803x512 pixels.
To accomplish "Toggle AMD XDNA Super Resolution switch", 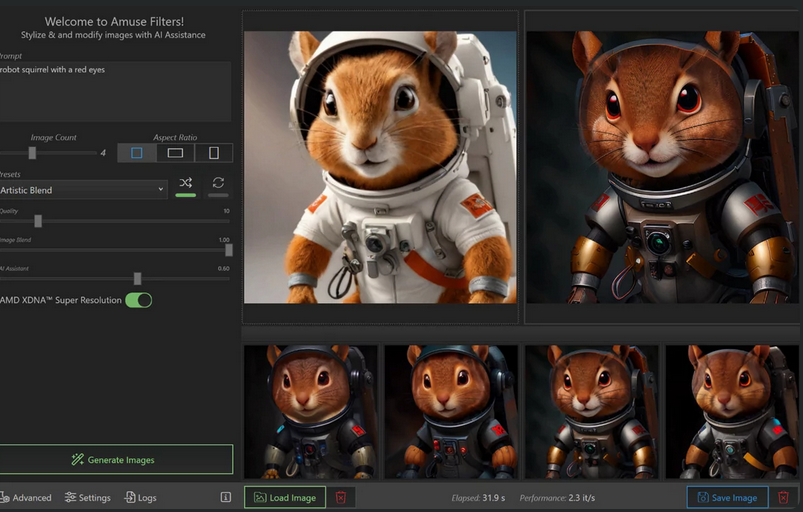I will tap(138, 300).
